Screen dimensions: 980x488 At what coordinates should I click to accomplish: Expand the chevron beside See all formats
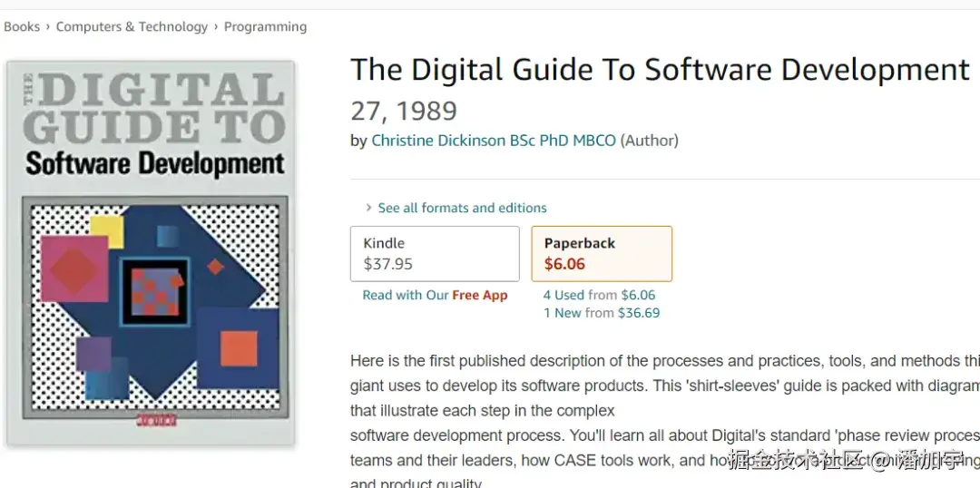point(368,208)
